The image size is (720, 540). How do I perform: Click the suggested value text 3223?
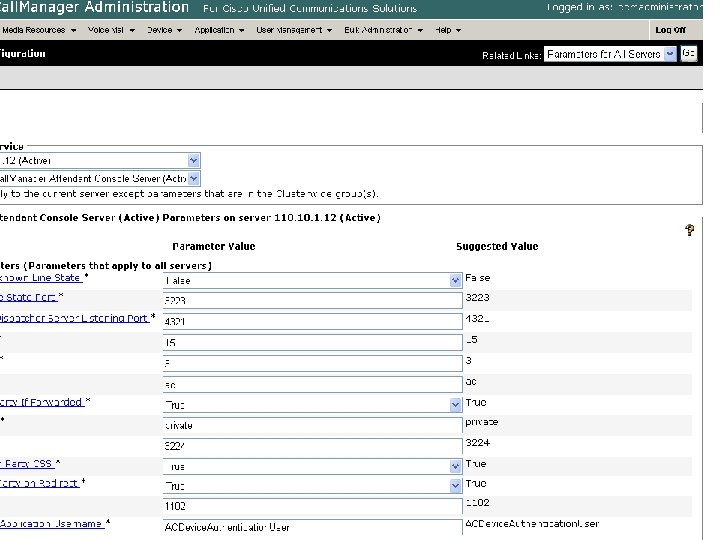pos(478,298)
